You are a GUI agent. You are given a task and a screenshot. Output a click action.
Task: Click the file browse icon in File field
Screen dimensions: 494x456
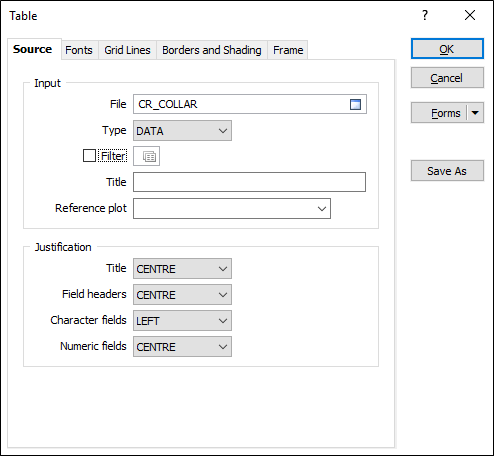tap(355, 104)
